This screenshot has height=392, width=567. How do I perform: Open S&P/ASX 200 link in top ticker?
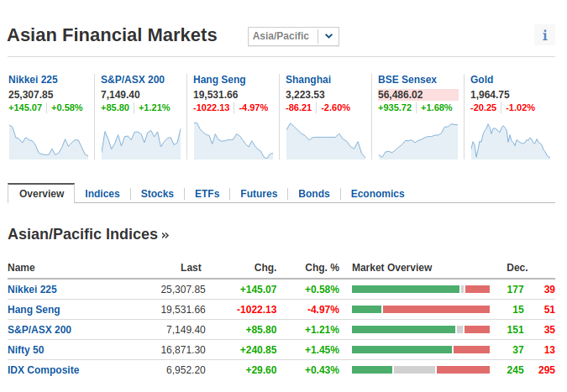[x=133, y=80]
